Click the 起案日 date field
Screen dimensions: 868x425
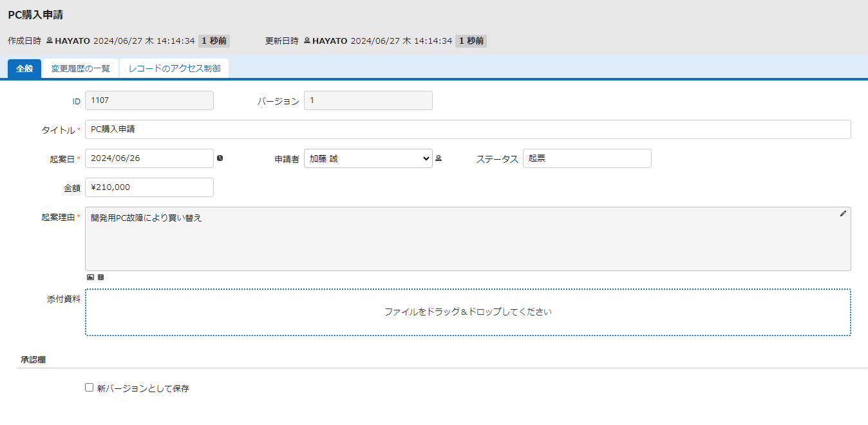149,158
